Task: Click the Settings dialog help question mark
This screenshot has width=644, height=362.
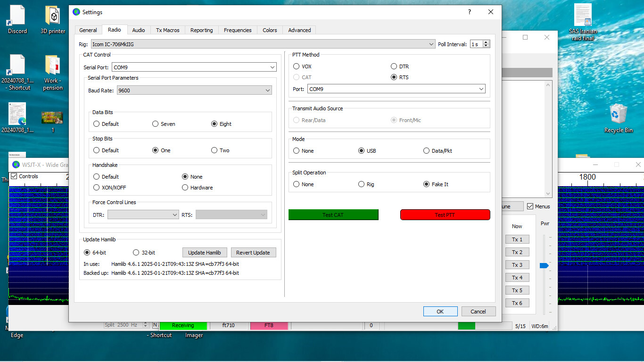Action: pos(469,12)
